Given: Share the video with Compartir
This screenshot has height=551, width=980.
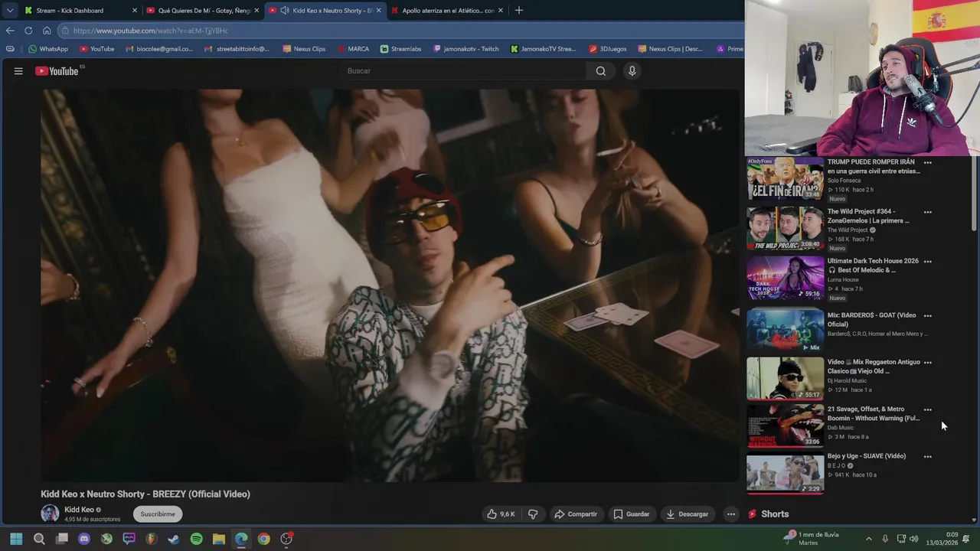Looking at the screenshot, I should 576,514.
